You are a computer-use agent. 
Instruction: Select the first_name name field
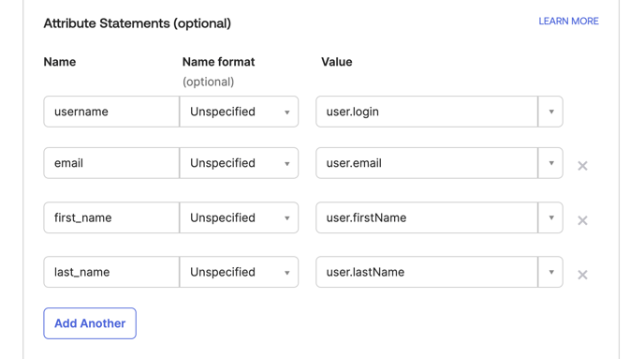click(x=111, y=217)
